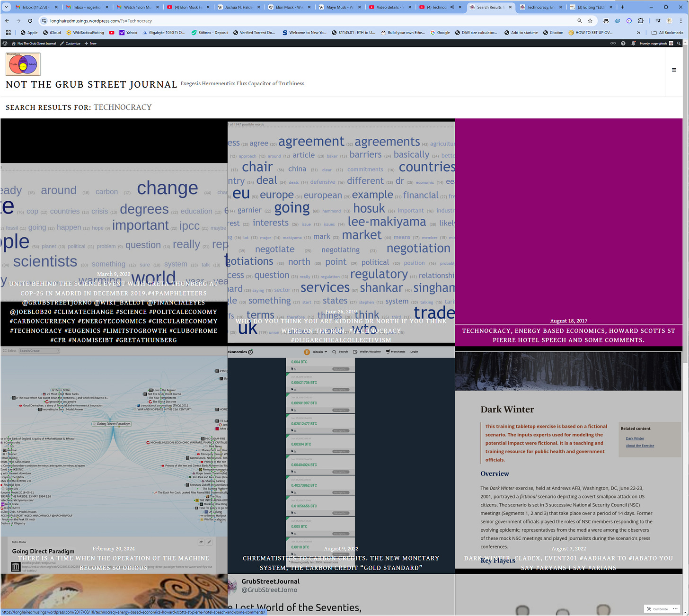Open the Bitfinex - Deposit bookmark
Screen dimensions: 689x616
210,33
